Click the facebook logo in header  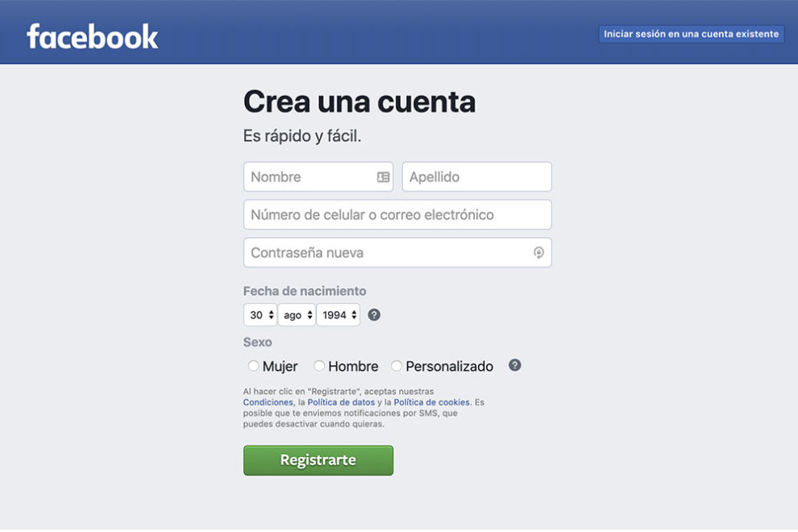click(92, 36)
